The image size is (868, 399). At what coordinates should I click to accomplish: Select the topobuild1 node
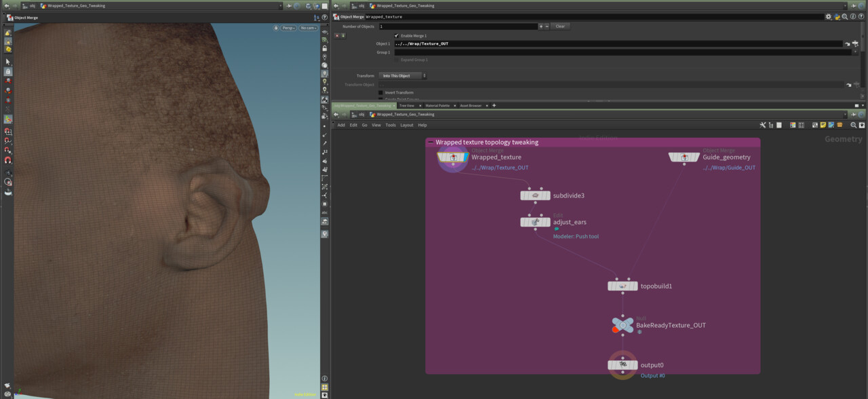[x=623, y=286]
